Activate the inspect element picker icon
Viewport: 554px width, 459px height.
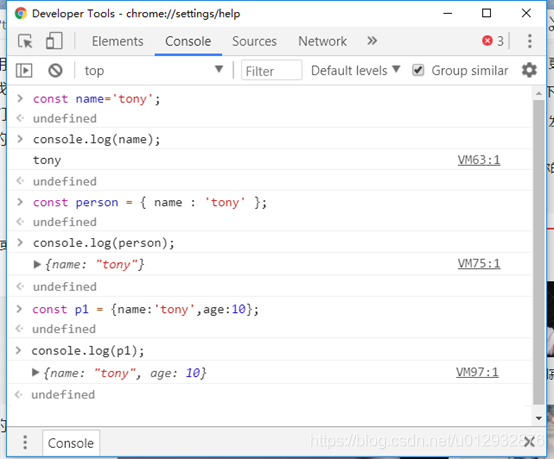tap(25, 41)
